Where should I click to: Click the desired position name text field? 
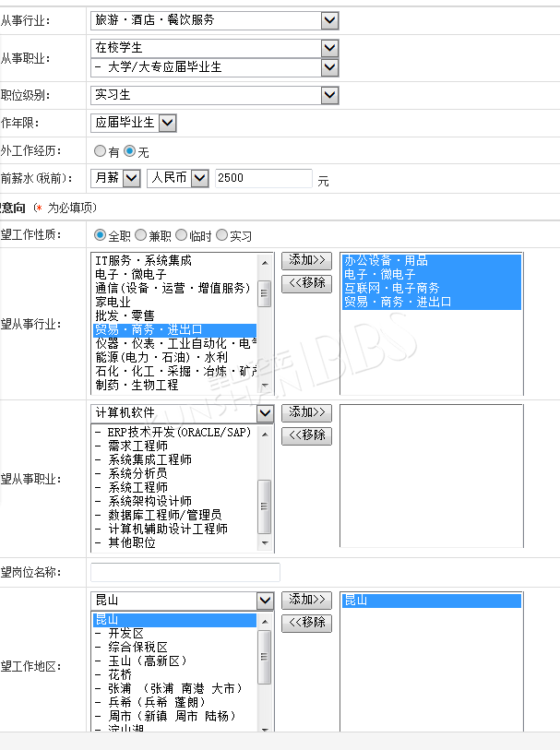pos(185,572)
